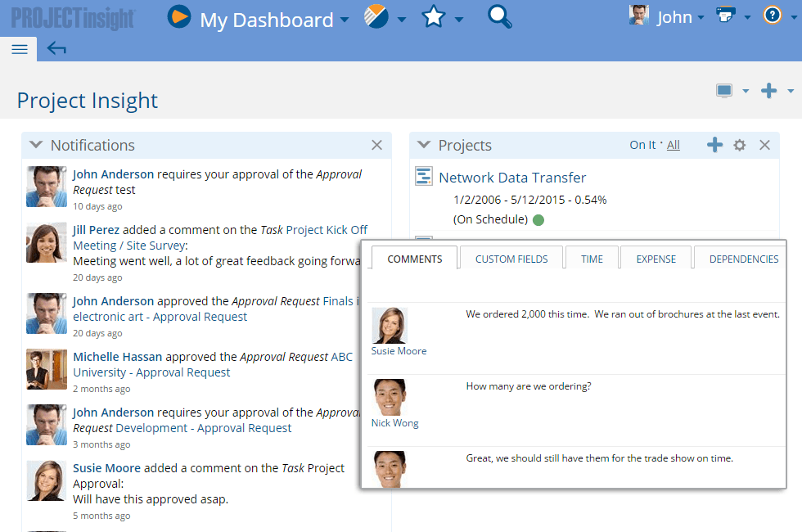Click Susie Moore's photo in the comments
Screen dimensions: 802x532
(x=390, y=326)
